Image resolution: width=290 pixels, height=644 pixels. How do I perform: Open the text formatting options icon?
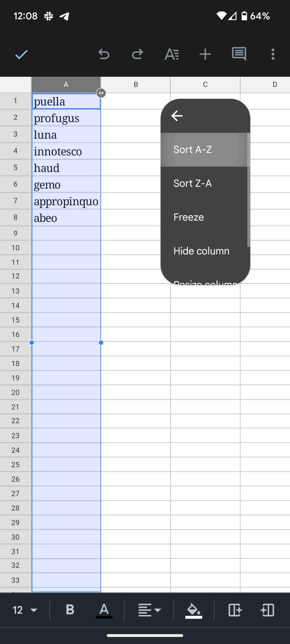pyautogui.click(x=172, y=54)
